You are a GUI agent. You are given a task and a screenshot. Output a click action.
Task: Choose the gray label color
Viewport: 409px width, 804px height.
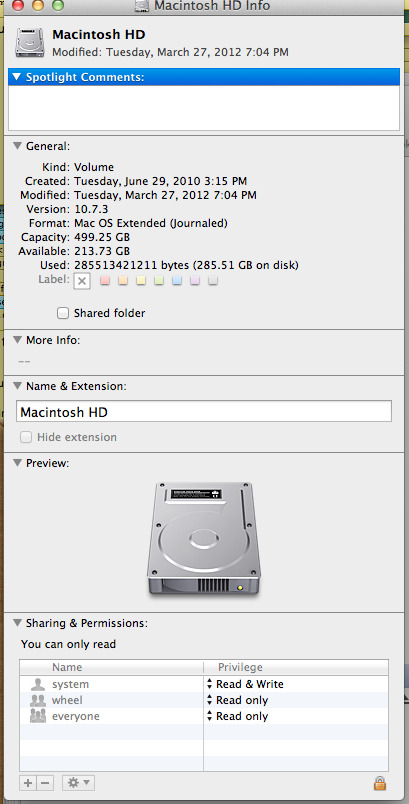point(213,280)
